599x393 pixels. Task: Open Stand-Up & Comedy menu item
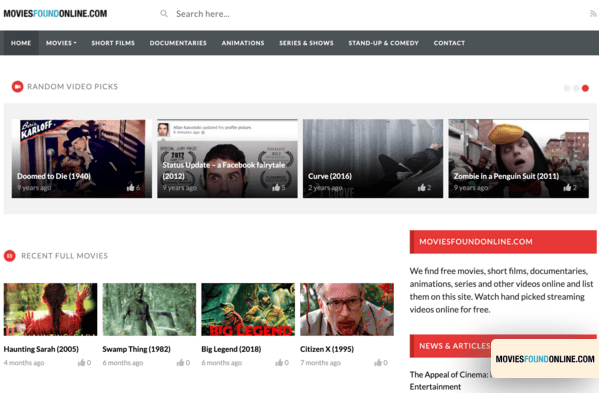click(384, 43)
